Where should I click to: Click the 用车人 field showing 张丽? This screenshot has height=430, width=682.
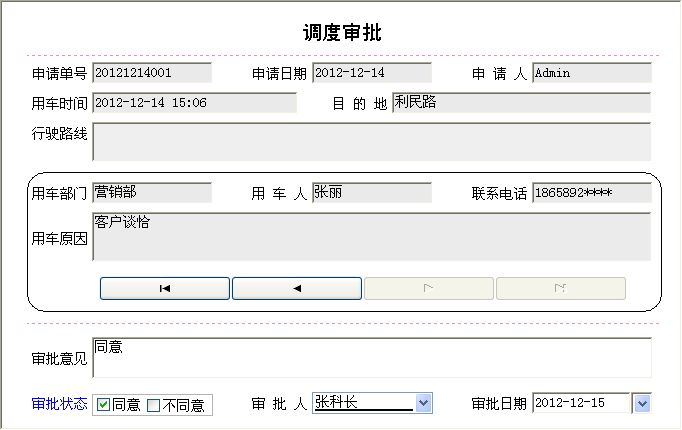click(372, 193)
